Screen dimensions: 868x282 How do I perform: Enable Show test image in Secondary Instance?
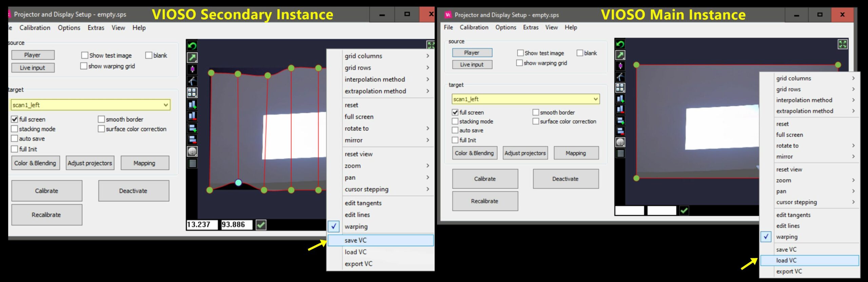pos(85,55)
